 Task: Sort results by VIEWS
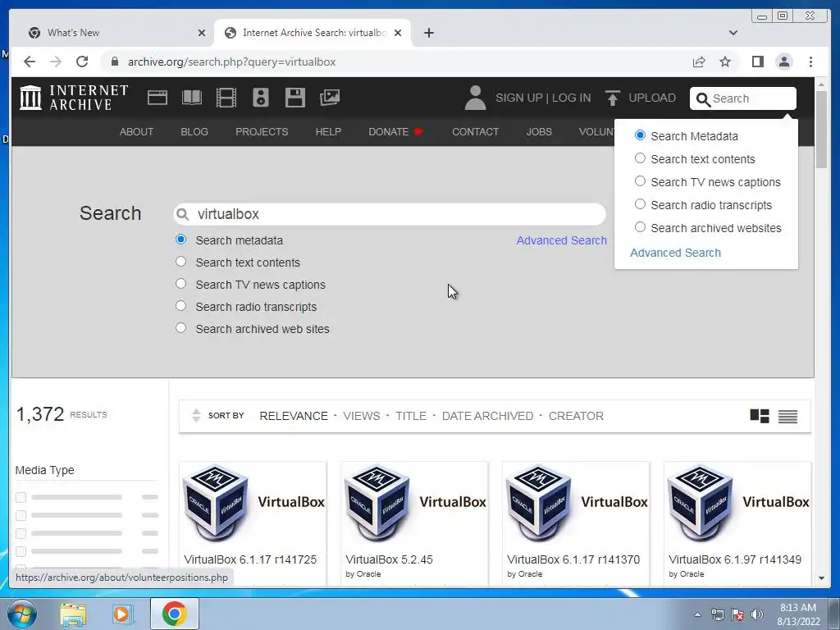[x=362, y=416]
